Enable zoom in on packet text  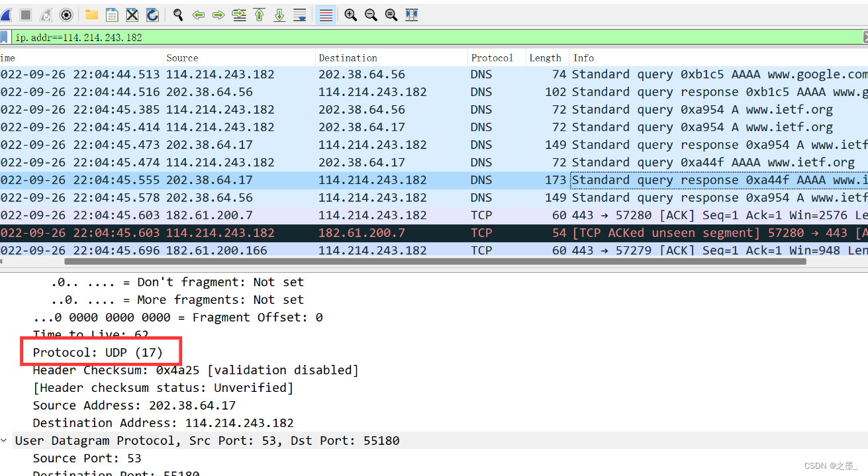click(350, 15)
